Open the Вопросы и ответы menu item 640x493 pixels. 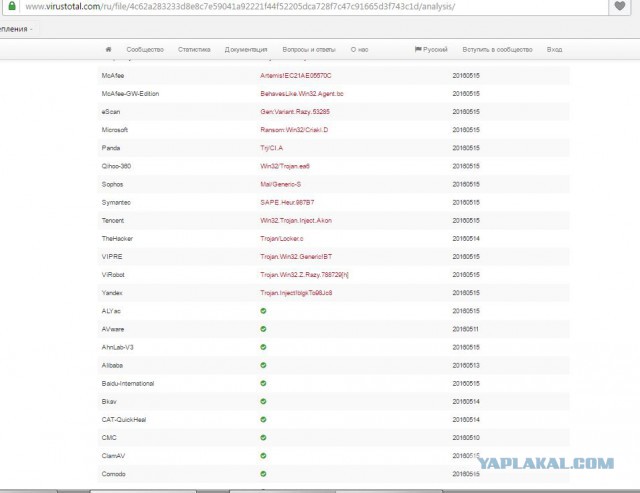[x=309, y=49]
